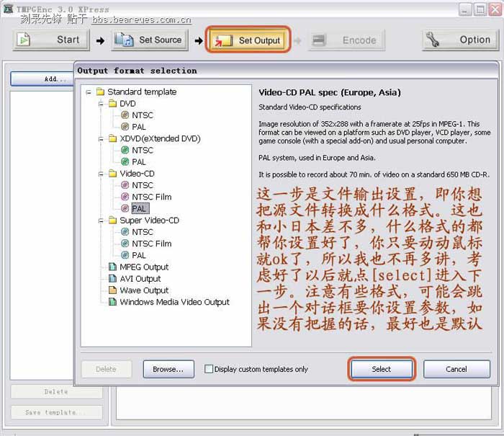Click the DVD PAL disc icon
The height and width of the screenshot is (436, 504).
point(125,127)
